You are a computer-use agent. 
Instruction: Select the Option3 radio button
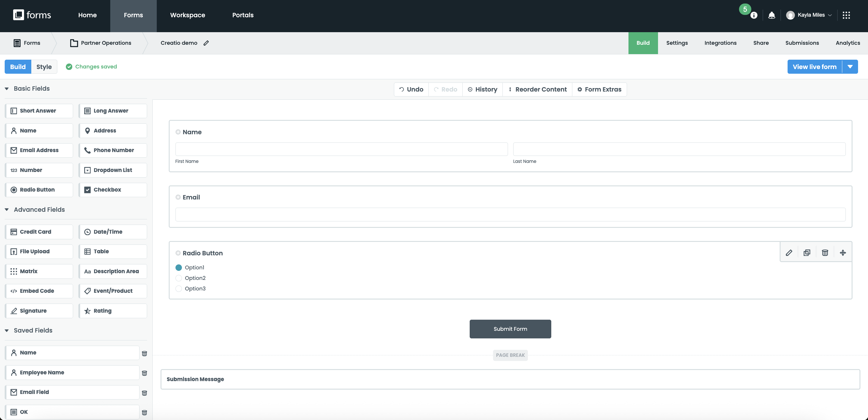pyautogui.click(x=179, y=289)
